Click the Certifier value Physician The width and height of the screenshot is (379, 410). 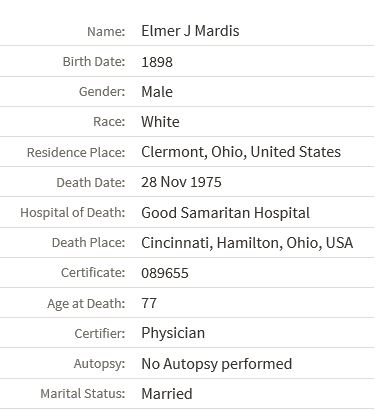click(173, 333)
